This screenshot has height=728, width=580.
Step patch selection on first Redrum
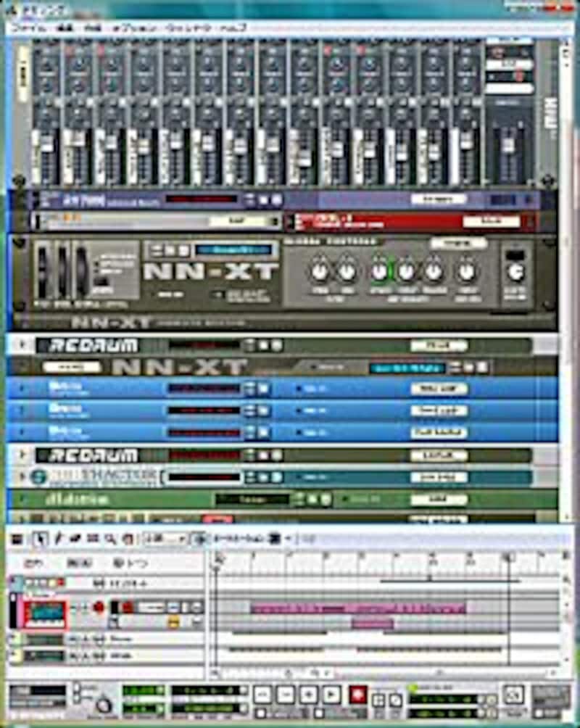[x=250, y=345]
